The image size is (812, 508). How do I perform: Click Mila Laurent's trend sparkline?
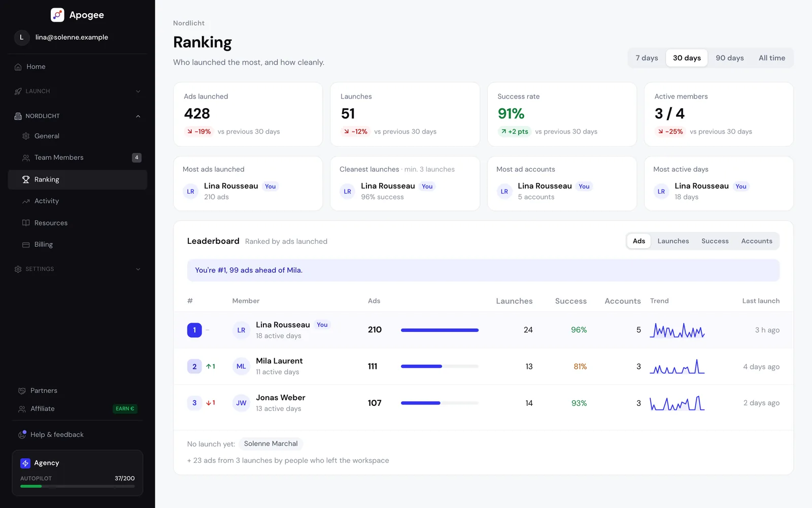pos(677,367)
